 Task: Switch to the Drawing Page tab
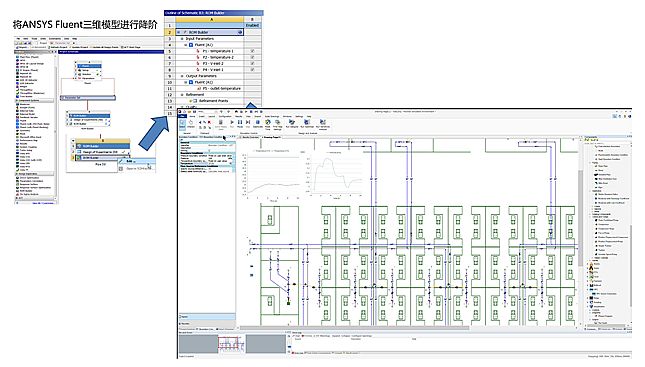271,137
